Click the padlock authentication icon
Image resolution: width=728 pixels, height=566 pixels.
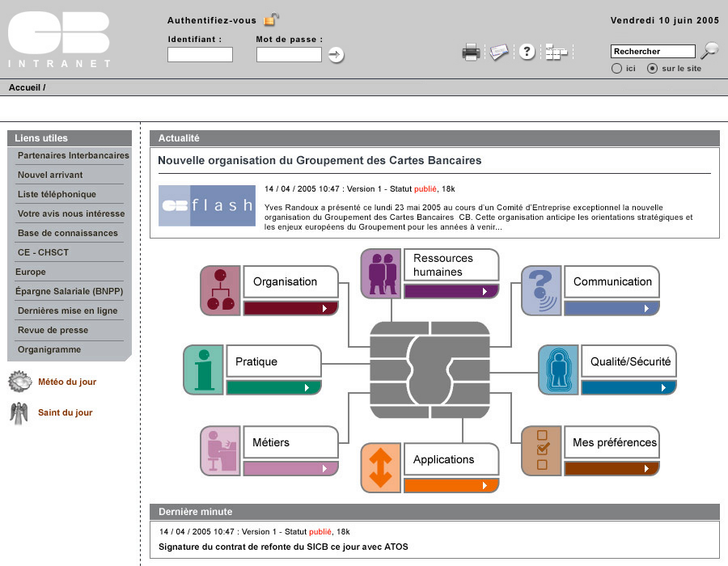point(271,19)
